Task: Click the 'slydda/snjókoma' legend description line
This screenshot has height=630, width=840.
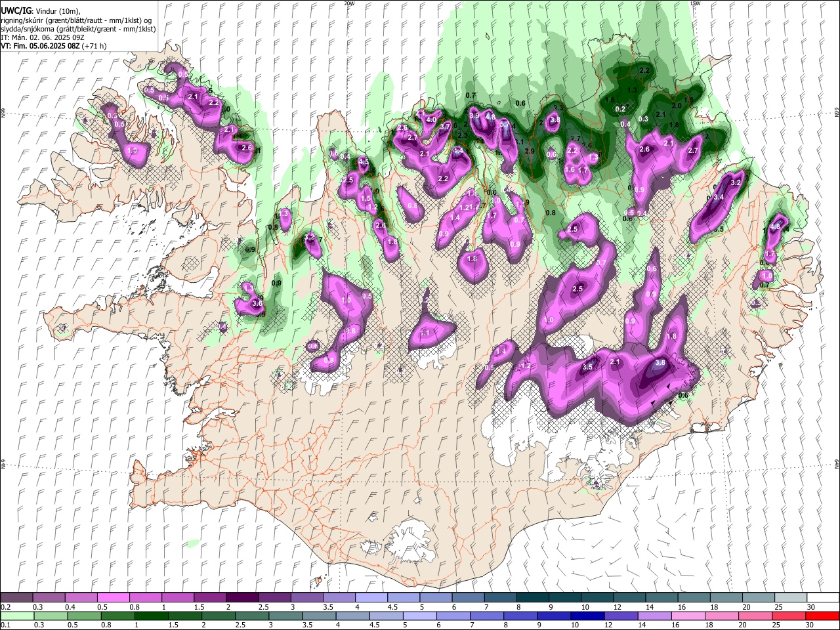Action: pos(78,29)
